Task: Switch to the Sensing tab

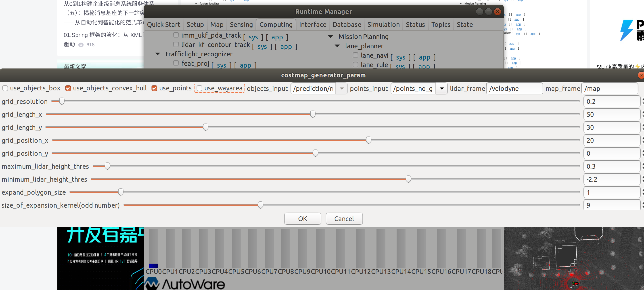Action: coord(241,25)
